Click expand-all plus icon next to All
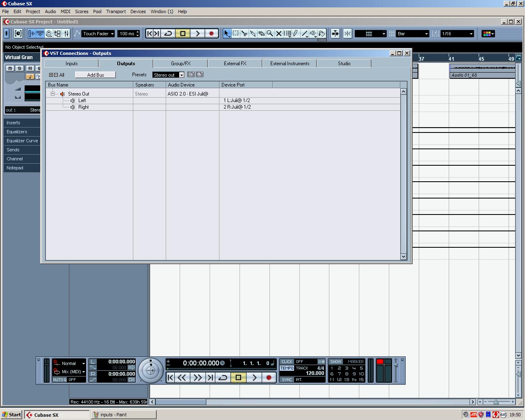Image resolution: width=525 pixels, height=420 pixels. point(51,75)
